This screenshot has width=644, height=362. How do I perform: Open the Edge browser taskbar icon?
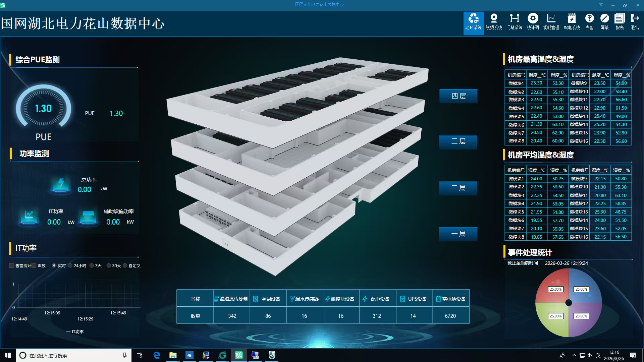pyautogui.click(x=157, y=355)
